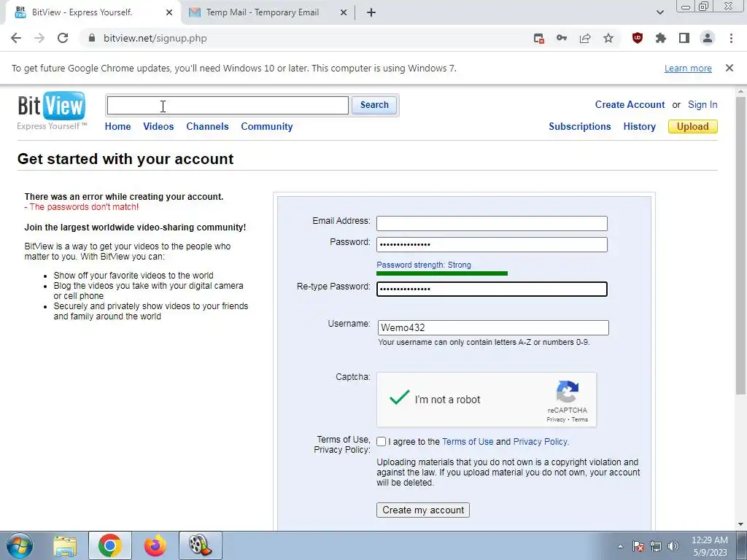Click the Sign In link
Viewport: 747px width, 560px height.
tap(703, 104)
